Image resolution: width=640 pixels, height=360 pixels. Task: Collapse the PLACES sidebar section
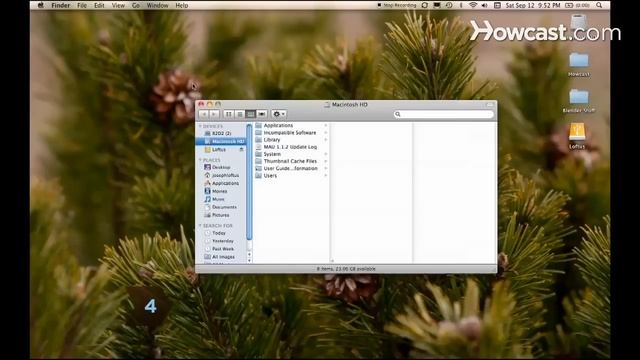click(x=200, y=160)
